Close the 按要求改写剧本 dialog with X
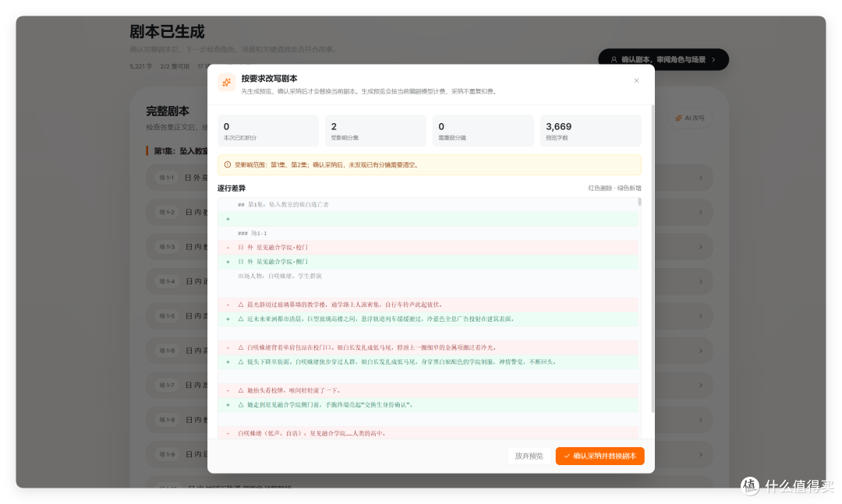 point(636,80)
